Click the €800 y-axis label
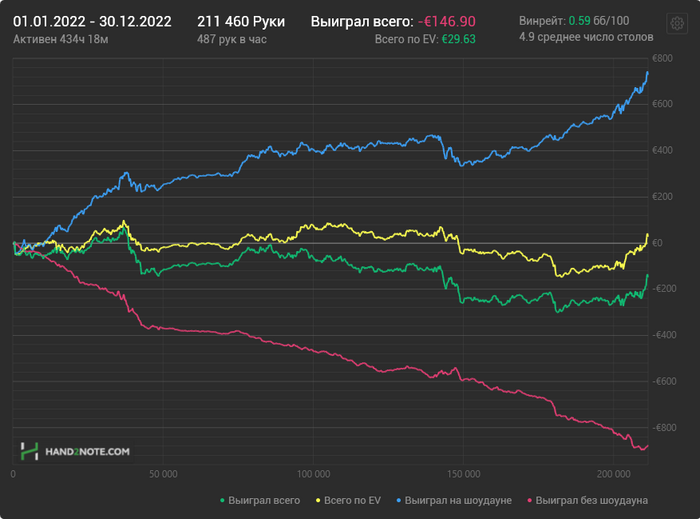This screenshot has height=519, width=700. [662, 58]
